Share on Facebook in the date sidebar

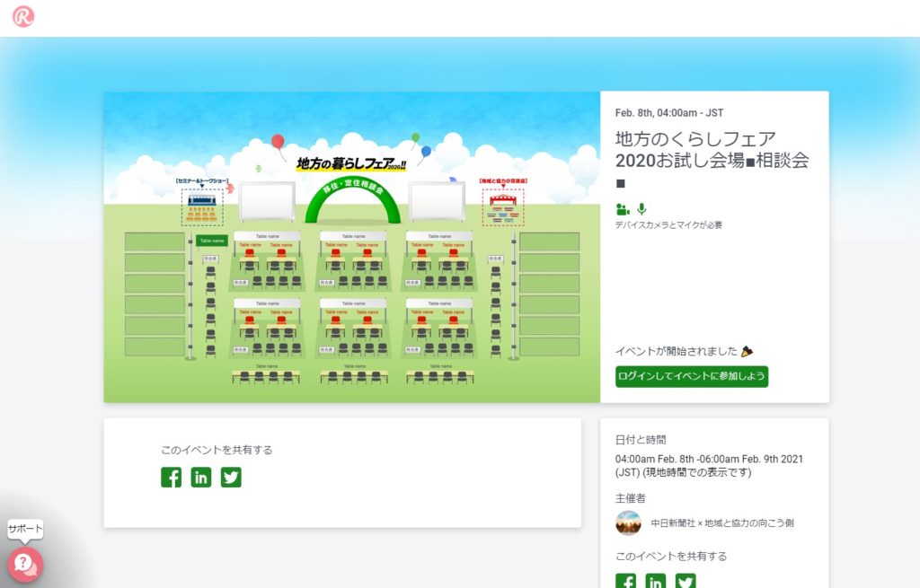625,581
